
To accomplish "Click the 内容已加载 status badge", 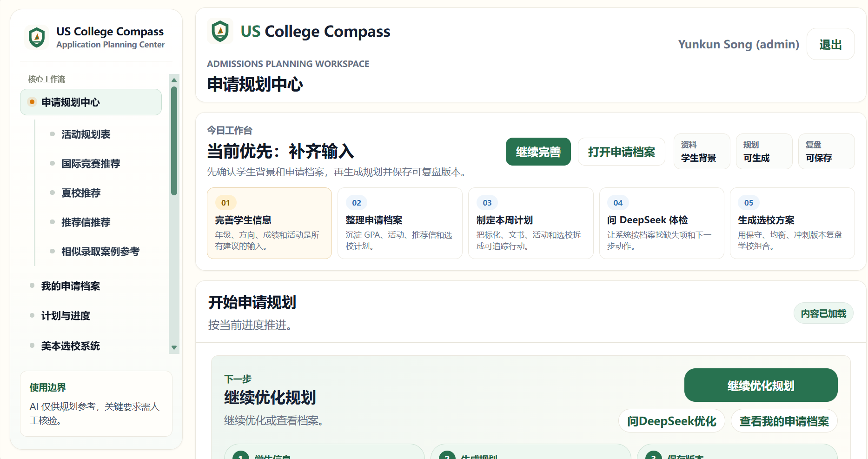I will [x=823, y=313].
